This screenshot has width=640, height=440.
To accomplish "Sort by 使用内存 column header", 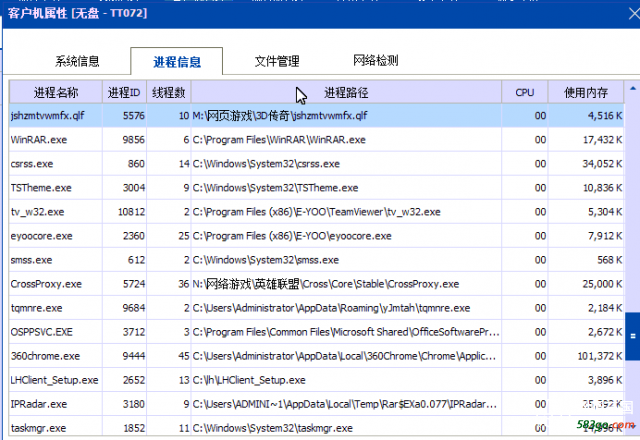I will 586,92.
